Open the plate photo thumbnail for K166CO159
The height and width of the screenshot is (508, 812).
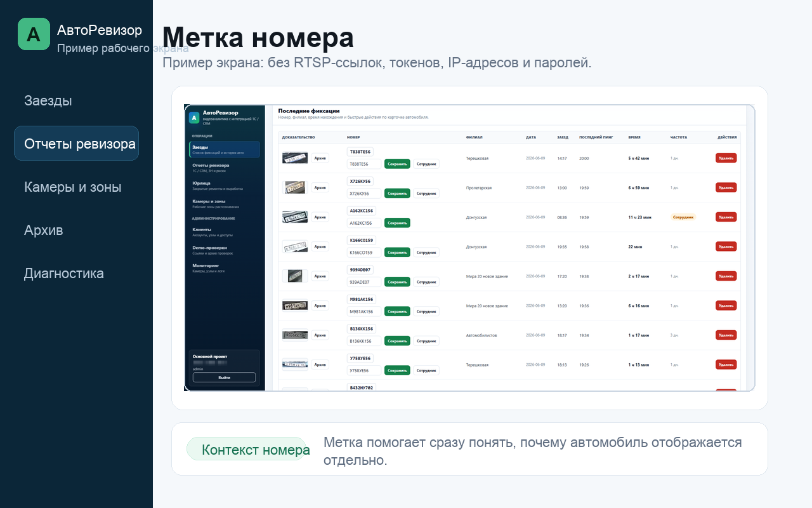(x=295, y=246)
